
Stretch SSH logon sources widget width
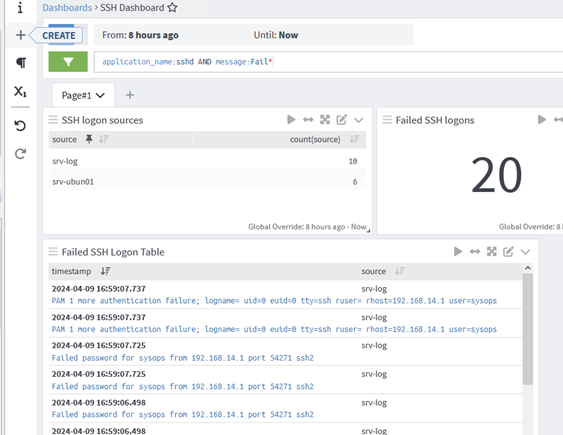[308, 120]
